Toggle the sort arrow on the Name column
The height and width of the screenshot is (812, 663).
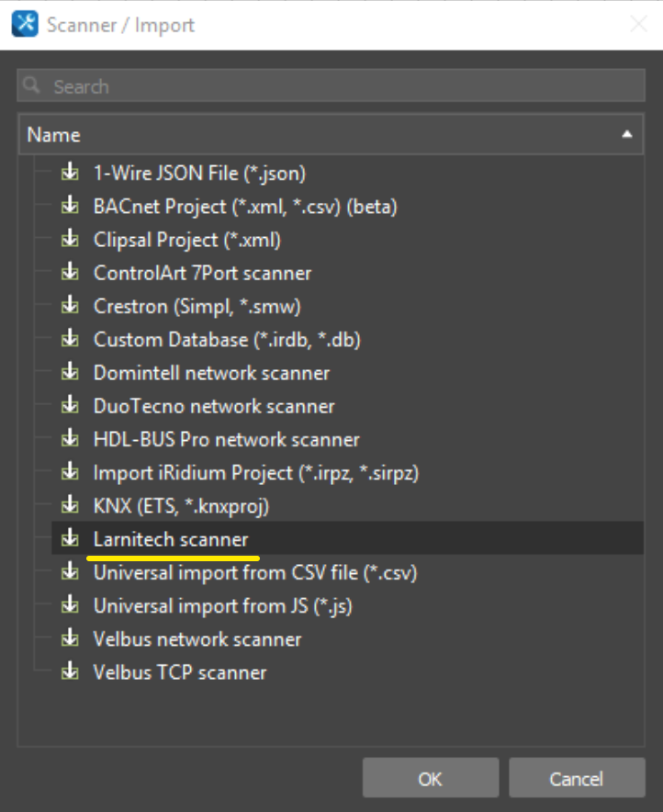(627, 134)
